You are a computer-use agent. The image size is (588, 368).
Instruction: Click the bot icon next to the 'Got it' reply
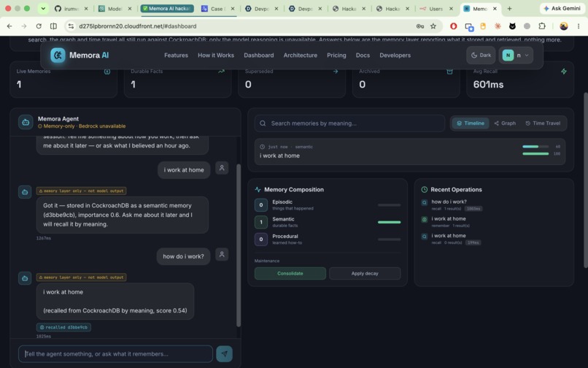25,192
